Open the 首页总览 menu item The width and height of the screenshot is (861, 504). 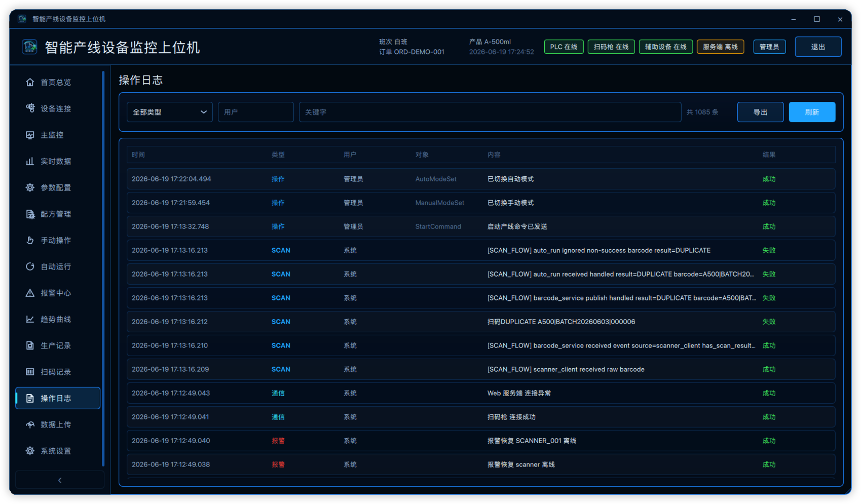click(x=58, y=82)
